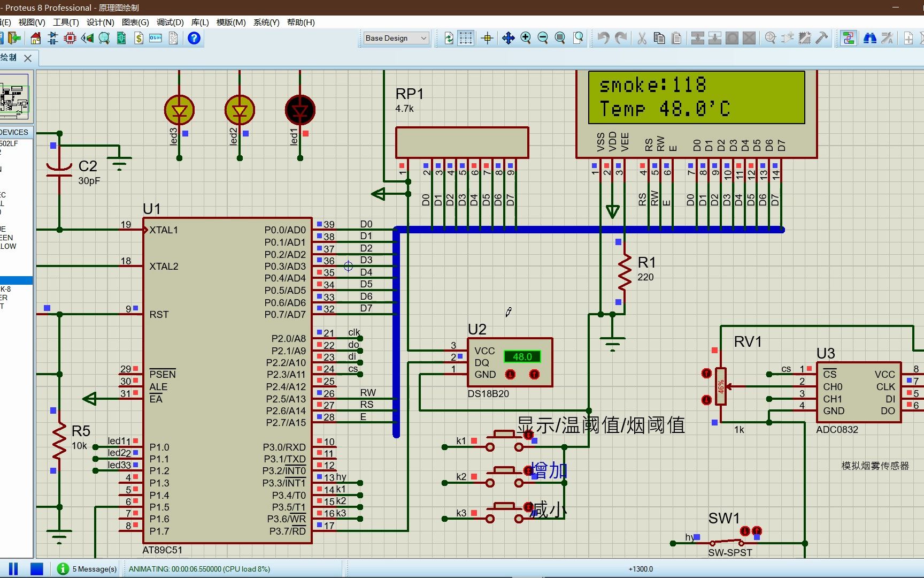Open the 帮助(H) help menu

[x=301, y=22]
